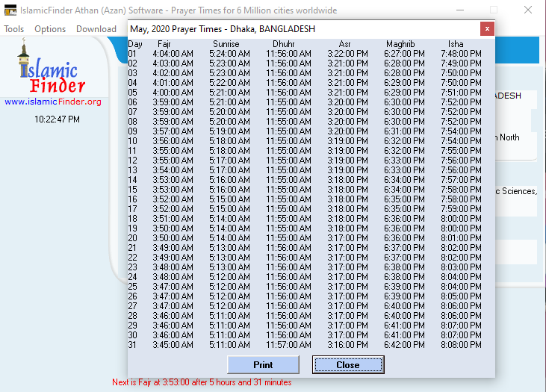Select day 01 Asr time 3:22:00 PM
This screenshot has height=392, width=546.
coord(347,54)
